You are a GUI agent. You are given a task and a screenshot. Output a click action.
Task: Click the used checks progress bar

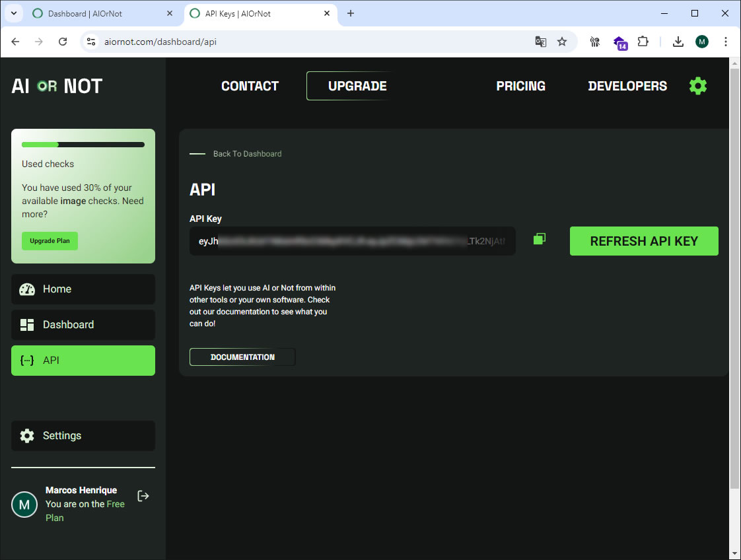pos(83,145)
